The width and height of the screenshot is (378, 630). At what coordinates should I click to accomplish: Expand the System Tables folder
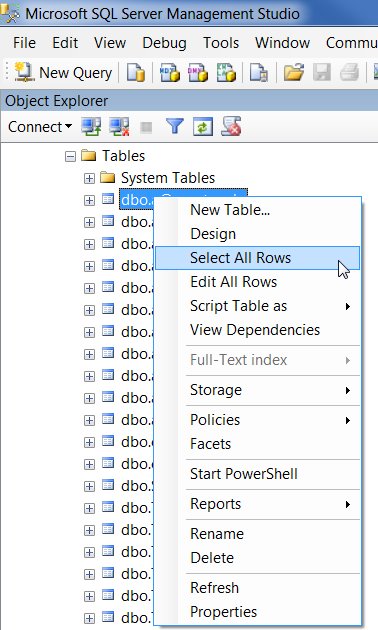(x=89, y=178)
